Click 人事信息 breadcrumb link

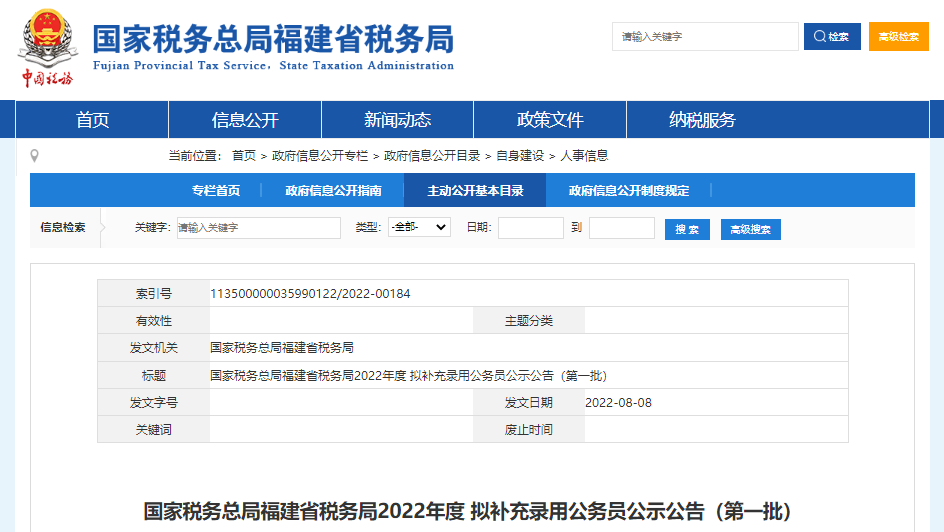tap(584, 156)
